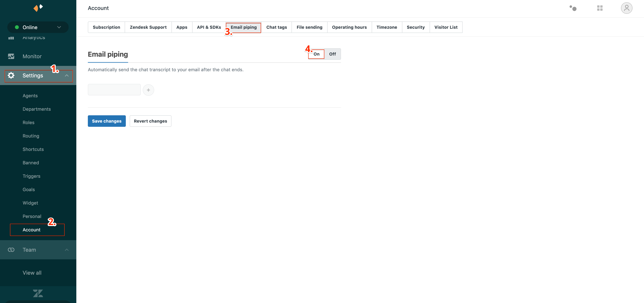
Task: Click the Analytics bar chart icon
Action: click(11, 38)
